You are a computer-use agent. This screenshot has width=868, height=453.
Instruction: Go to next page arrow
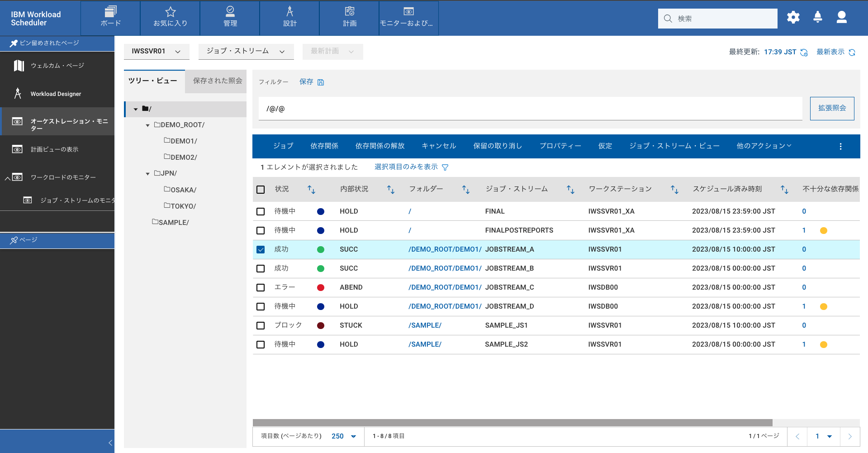pos(850,436)
